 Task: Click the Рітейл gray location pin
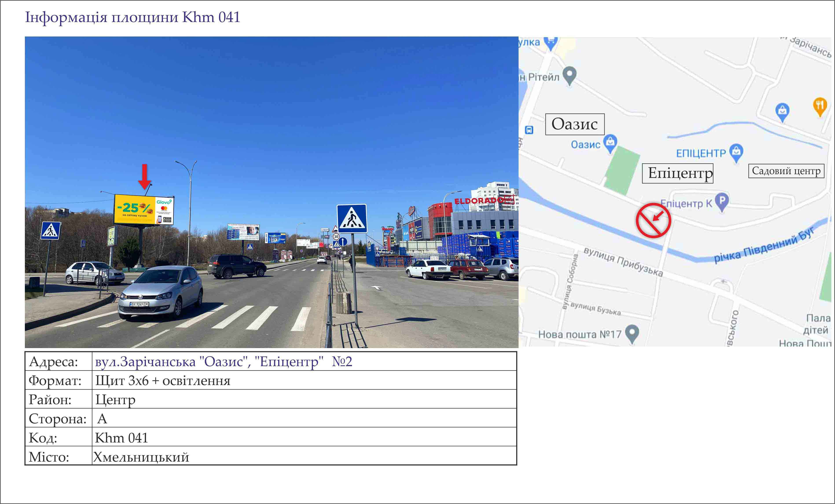570,75
